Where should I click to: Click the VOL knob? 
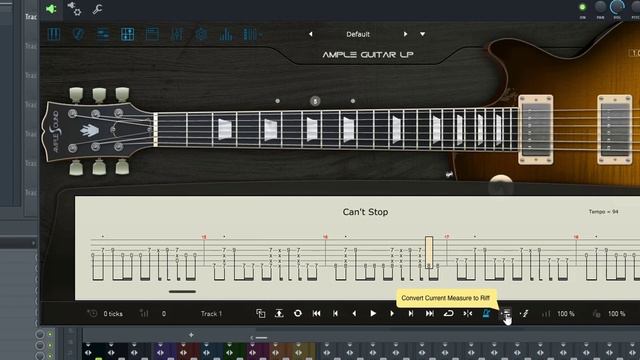617,6
